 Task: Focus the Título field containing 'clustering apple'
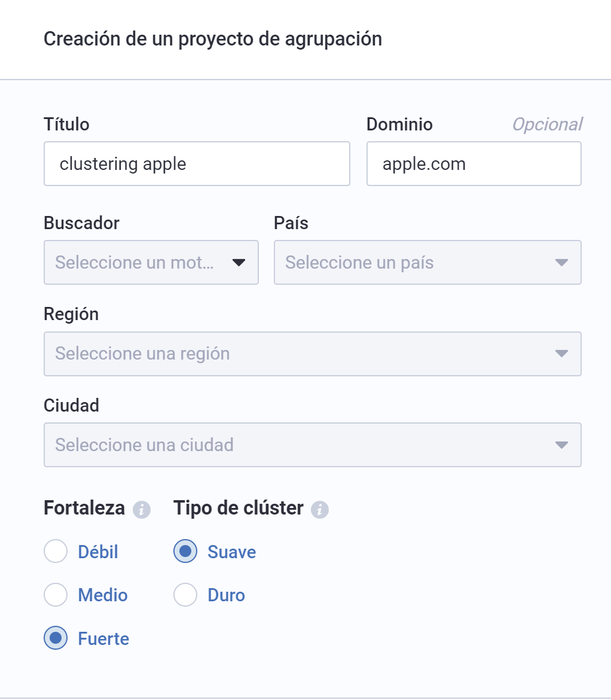[197, 164]
